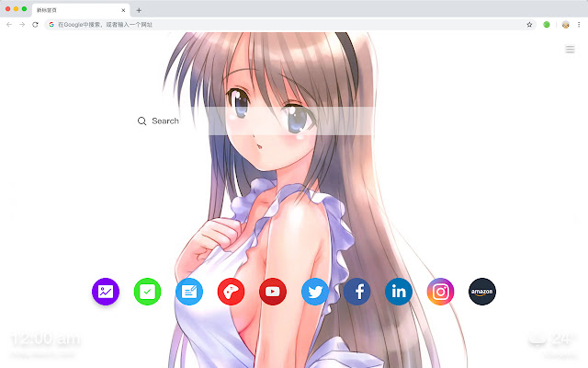Select the open browser tab
The height and width of the screenshot is (368, 588).
81,10
